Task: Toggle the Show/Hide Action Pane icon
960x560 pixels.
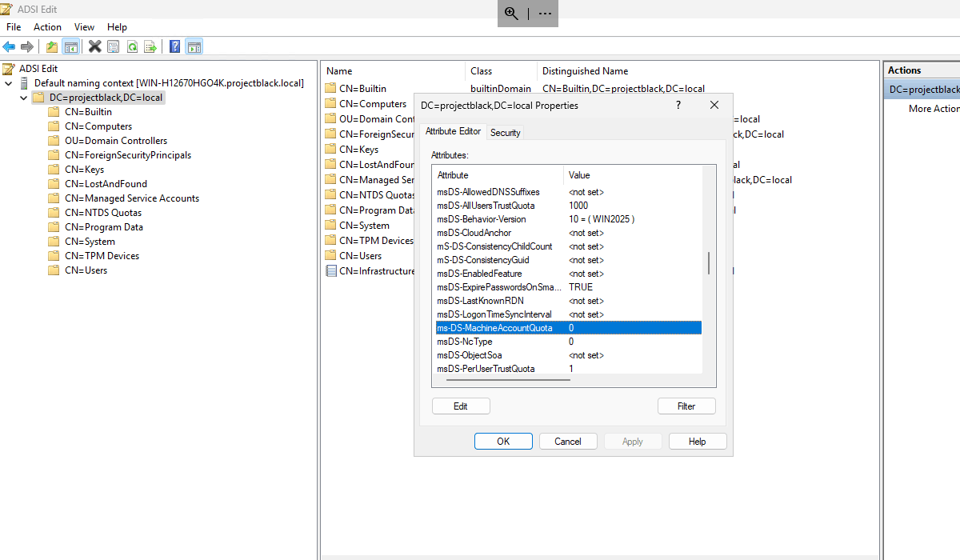Action: pyautogui.click(x=193, y=46)
